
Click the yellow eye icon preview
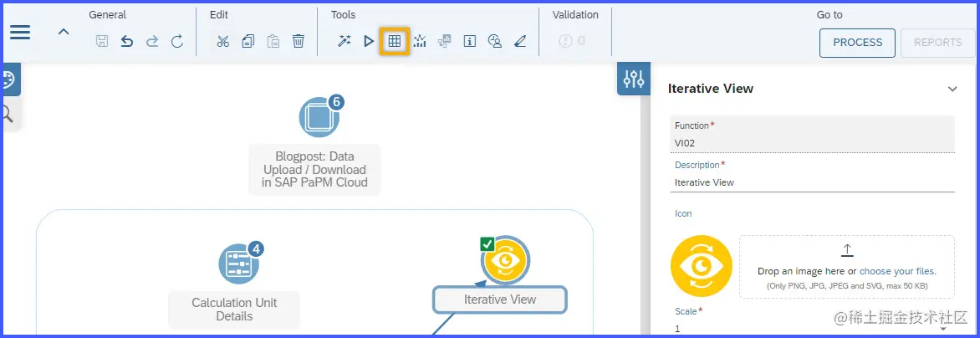(x=702, y=265)
